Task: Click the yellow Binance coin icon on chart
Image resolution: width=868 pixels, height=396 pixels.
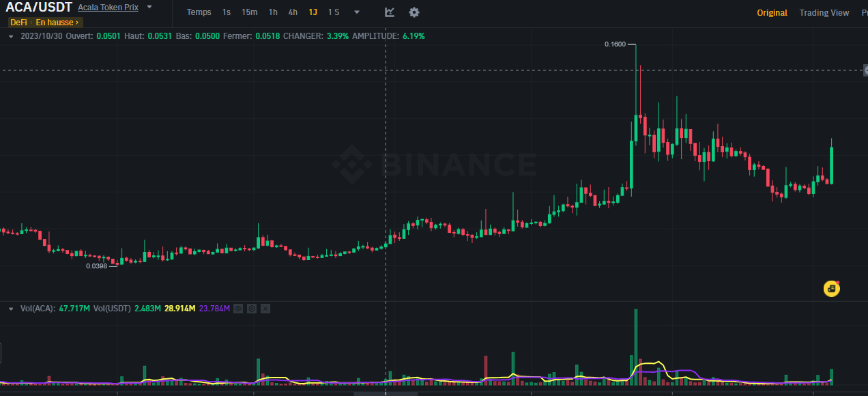Action: click(x=831, y=289)
